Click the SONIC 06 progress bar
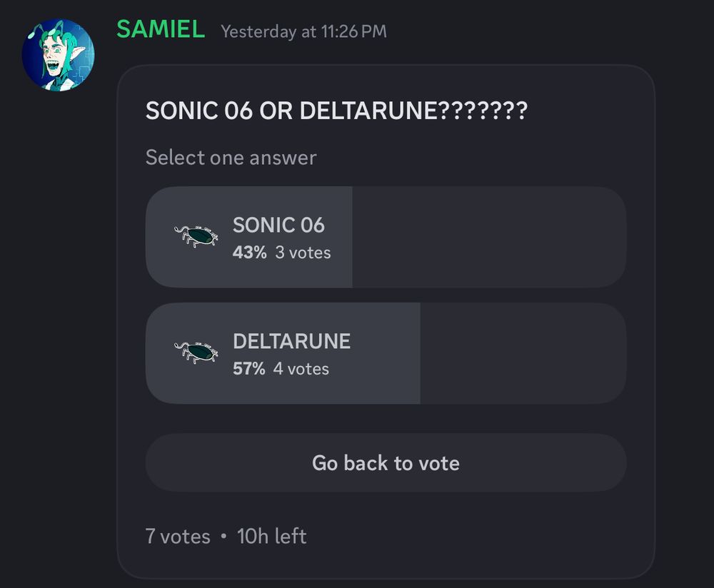 coord(250,237)
